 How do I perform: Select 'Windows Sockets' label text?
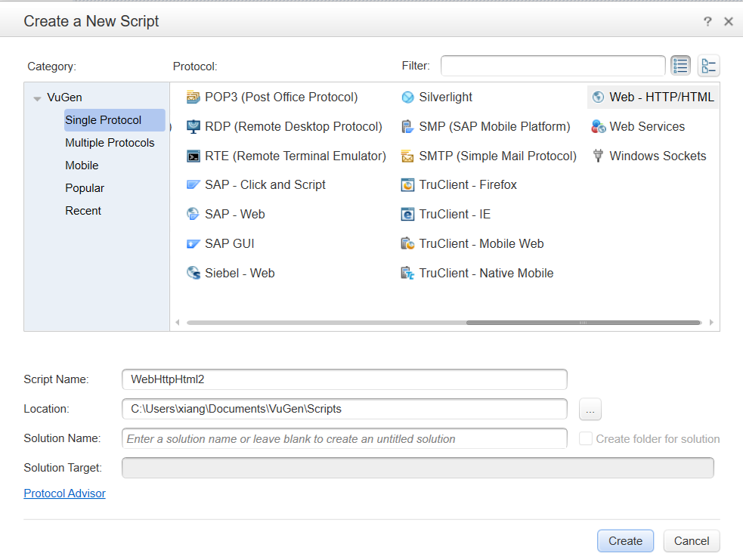[658, 156]
